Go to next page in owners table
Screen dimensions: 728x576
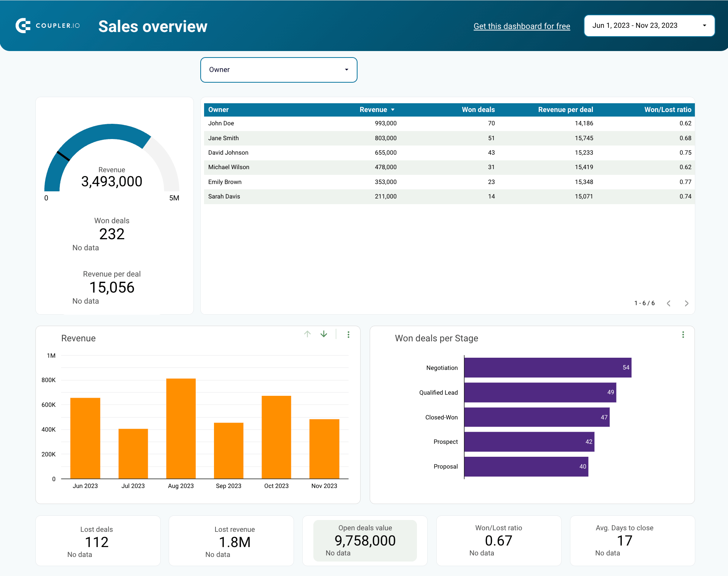tap(686, 303)
